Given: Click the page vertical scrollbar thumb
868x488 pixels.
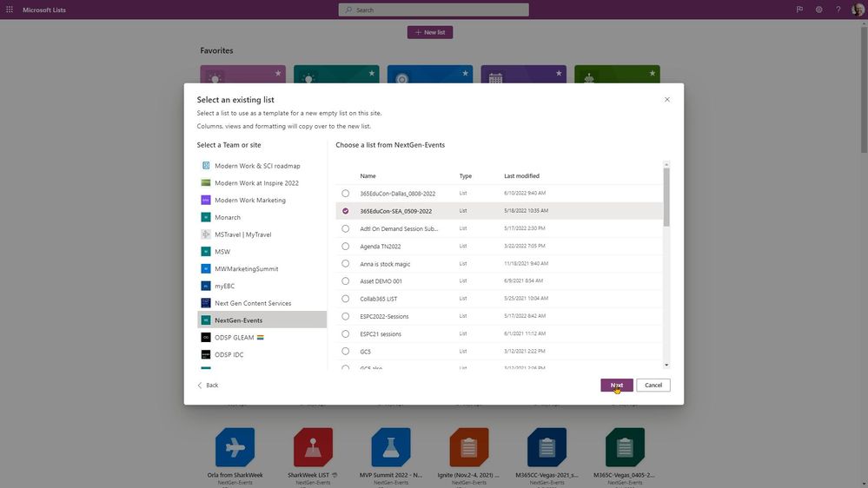Looking at the screenshot, I should (864, 89).
